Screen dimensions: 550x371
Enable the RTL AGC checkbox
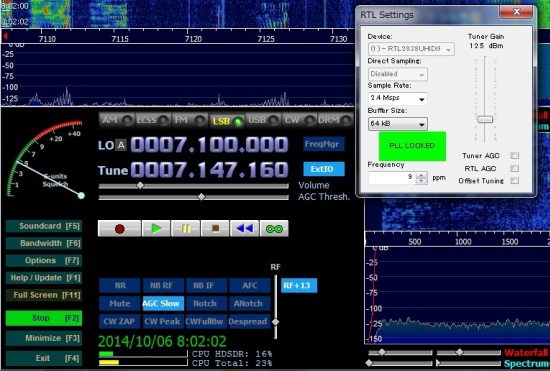coord(515,168)
